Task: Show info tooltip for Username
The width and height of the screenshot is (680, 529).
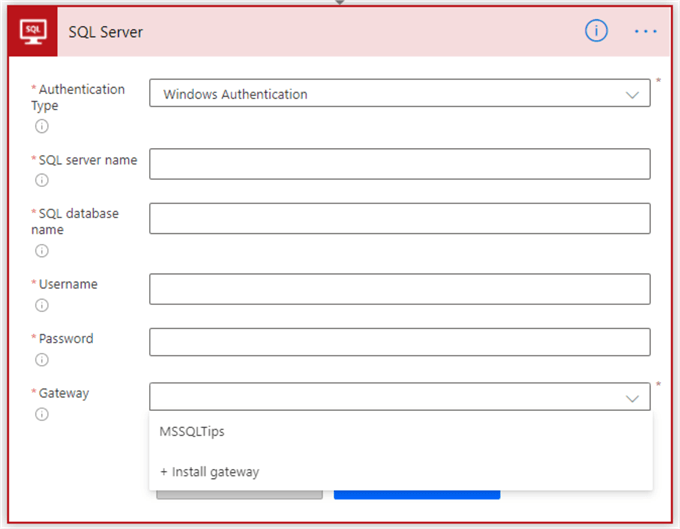Action: [42, 305]
